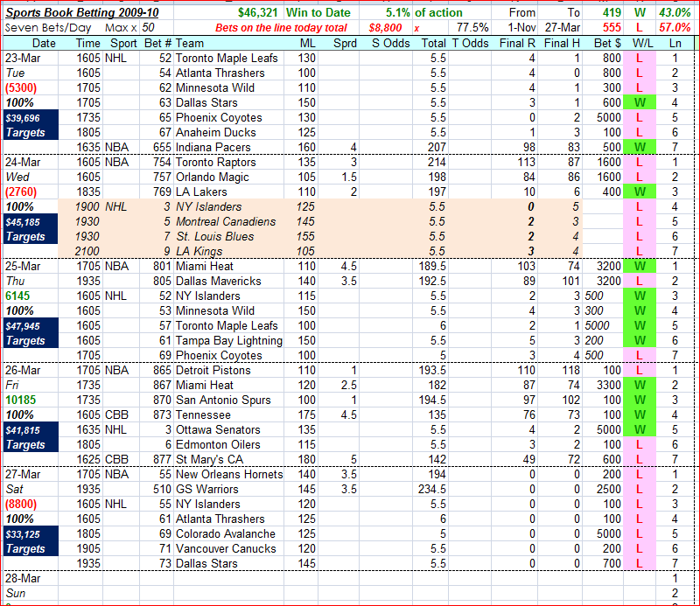This screenshot has width=700, height=606.
Task: Click the pink L cell for Phoenix Coyotes bet 69
Action: (640, 355)
